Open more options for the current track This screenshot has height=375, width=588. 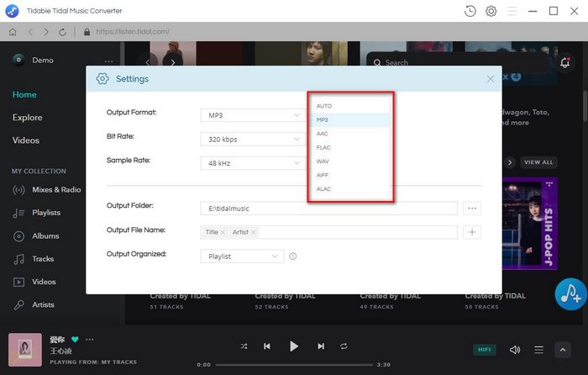[89, 340]
